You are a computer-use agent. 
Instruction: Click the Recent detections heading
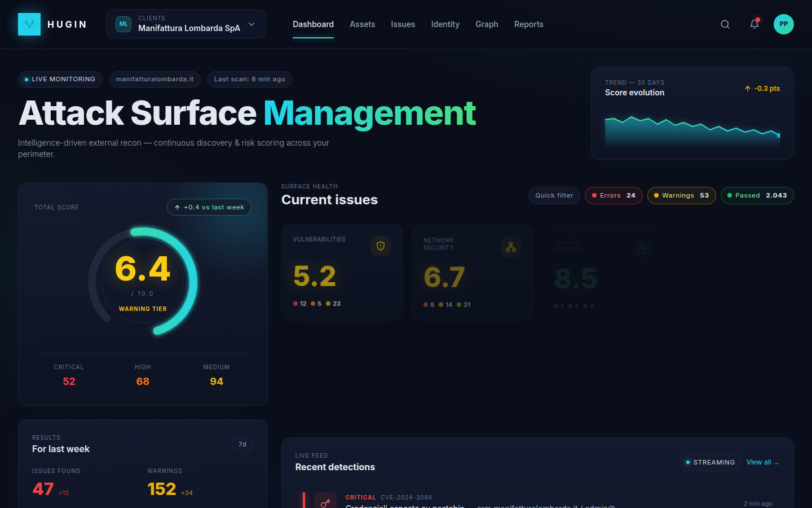point(335,467)
